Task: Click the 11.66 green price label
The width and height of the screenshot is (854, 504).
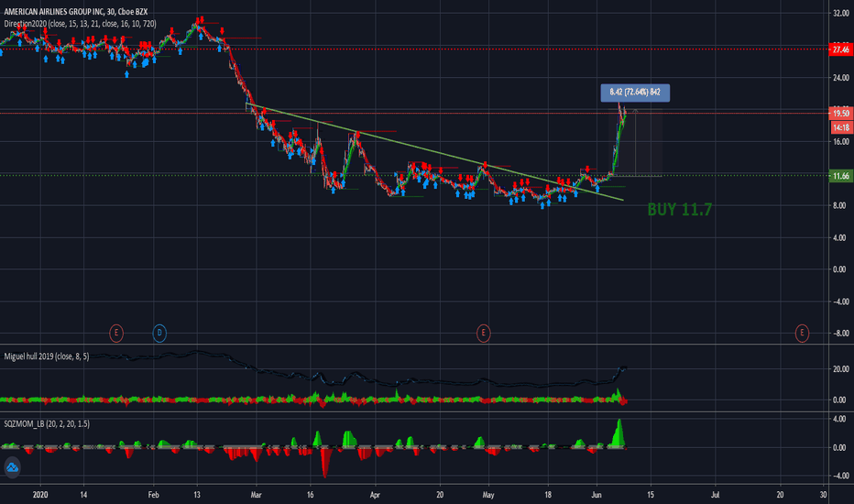Action: pos(840,175)
